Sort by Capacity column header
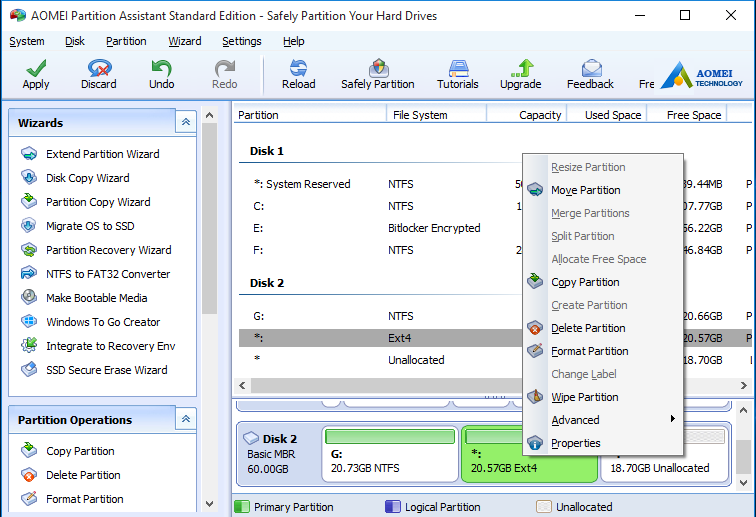 click(x=526, y=115)
